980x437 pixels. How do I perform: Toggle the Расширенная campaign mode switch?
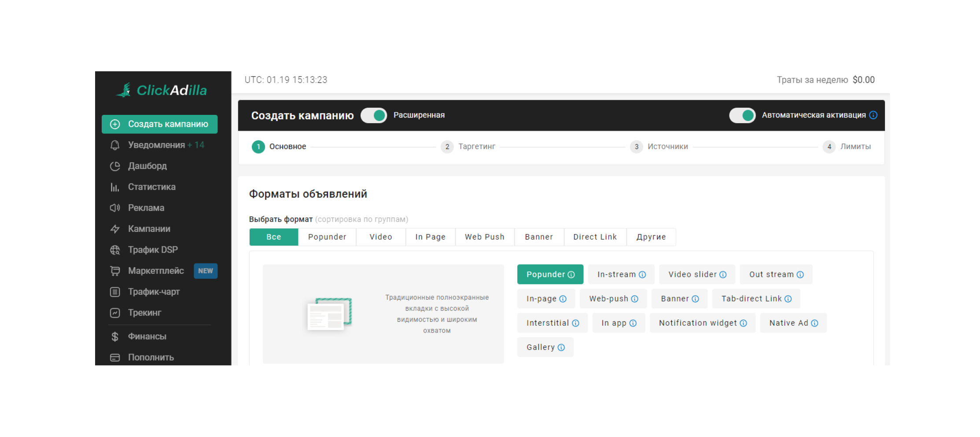[374, 115]
